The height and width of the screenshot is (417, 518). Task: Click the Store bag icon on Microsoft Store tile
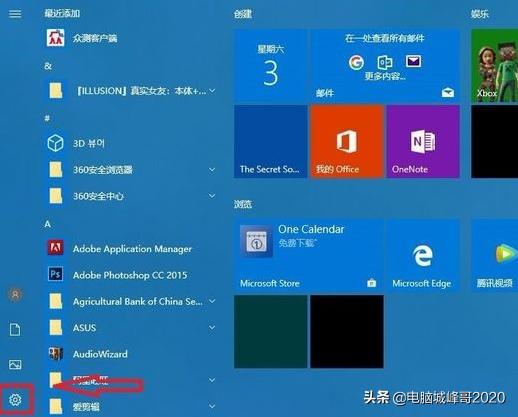pos(371,283)
